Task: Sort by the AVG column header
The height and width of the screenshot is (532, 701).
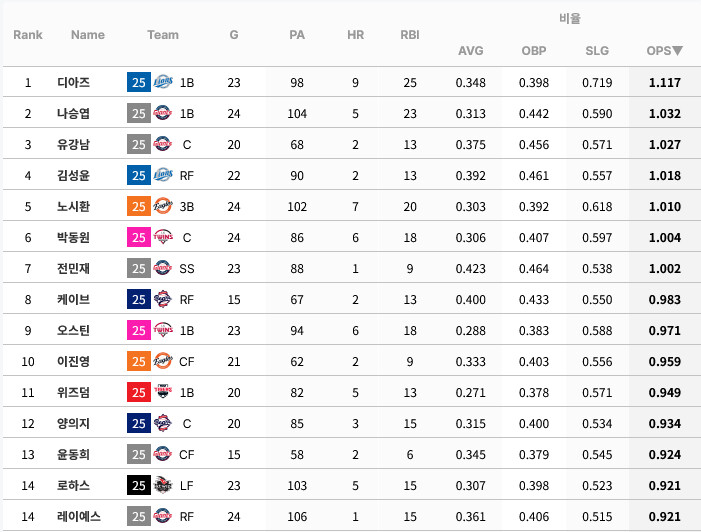Action: 470,50
